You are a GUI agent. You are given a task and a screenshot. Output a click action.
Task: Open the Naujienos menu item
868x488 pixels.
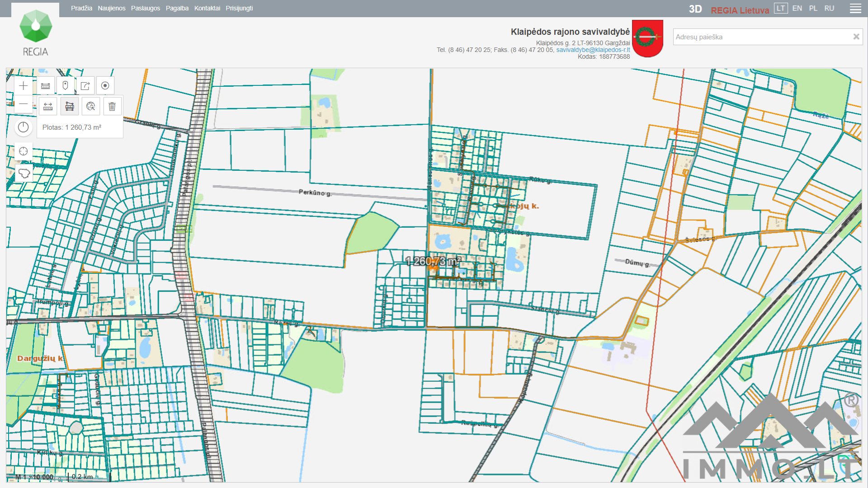(x=112, y=8)
